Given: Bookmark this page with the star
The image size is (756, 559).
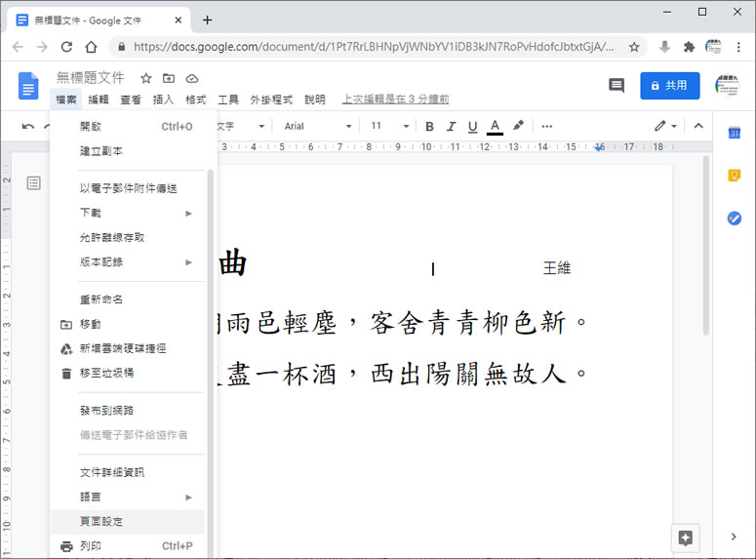Looking at the screenshot, I should 634,47.
